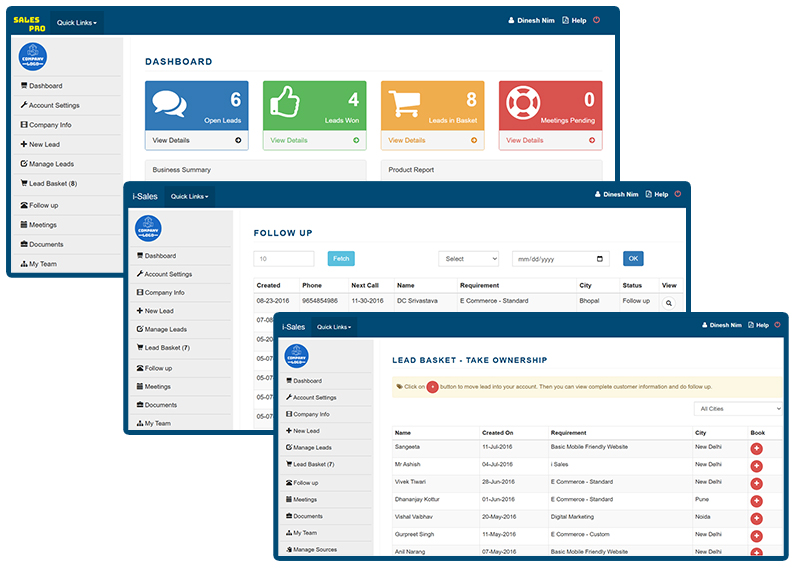Click the Leads Won thumbs-up icon
The height and width of the screenshot is (571, 800).
point(285,101)
